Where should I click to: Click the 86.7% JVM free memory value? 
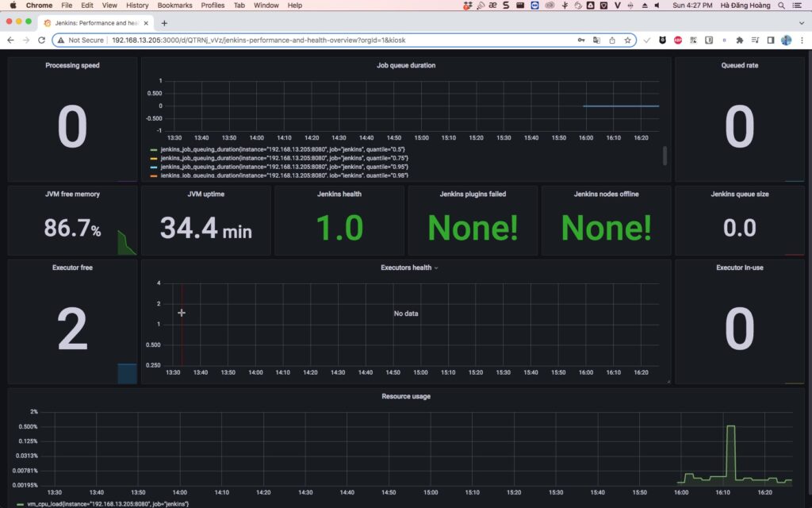pos(72,228)
